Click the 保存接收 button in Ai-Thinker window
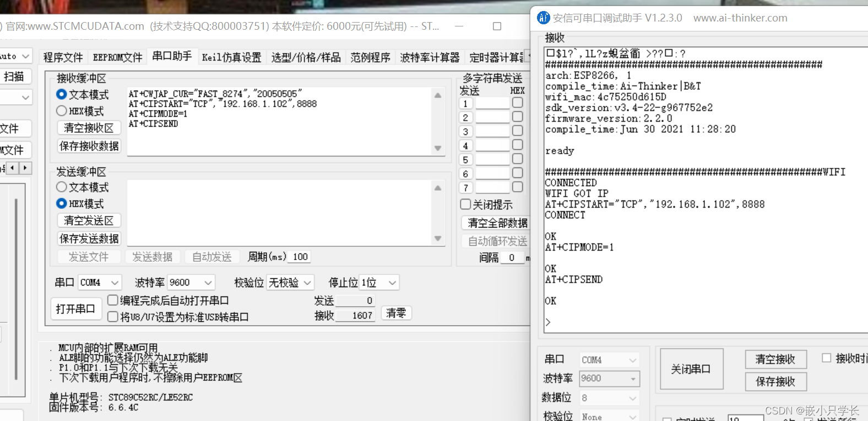 click(775, 381)
